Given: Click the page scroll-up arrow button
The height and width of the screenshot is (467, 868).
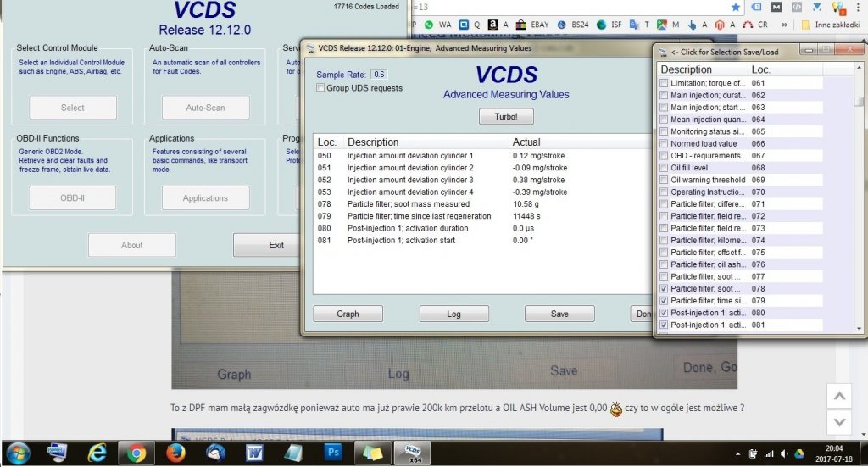Looking at the screenshot, I should pos(839,396).
